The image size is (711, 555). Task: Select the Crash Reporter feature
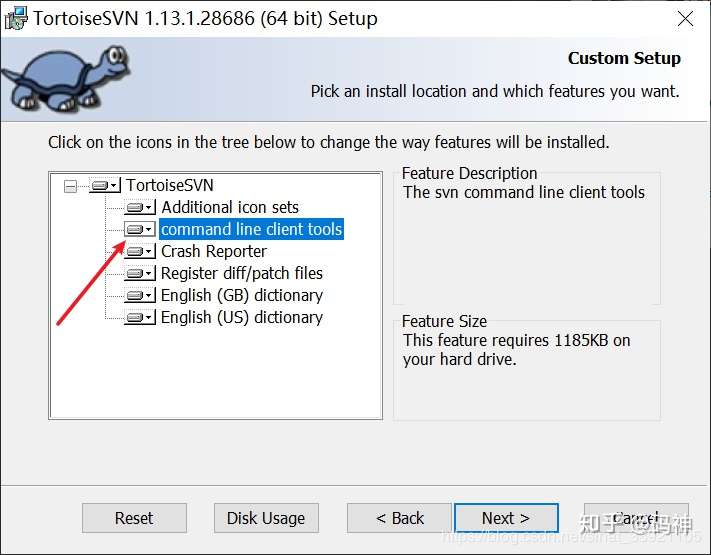click(214, 251)
